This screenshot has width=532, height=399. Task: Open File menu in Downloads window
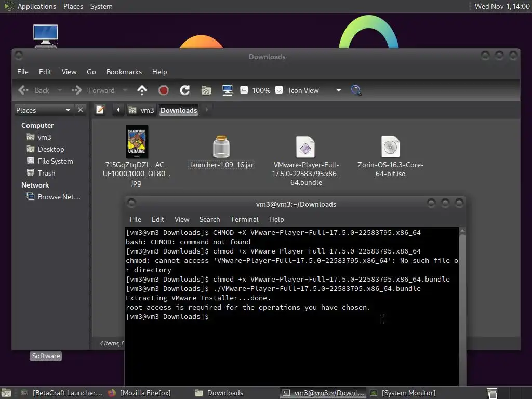[23, 72]
